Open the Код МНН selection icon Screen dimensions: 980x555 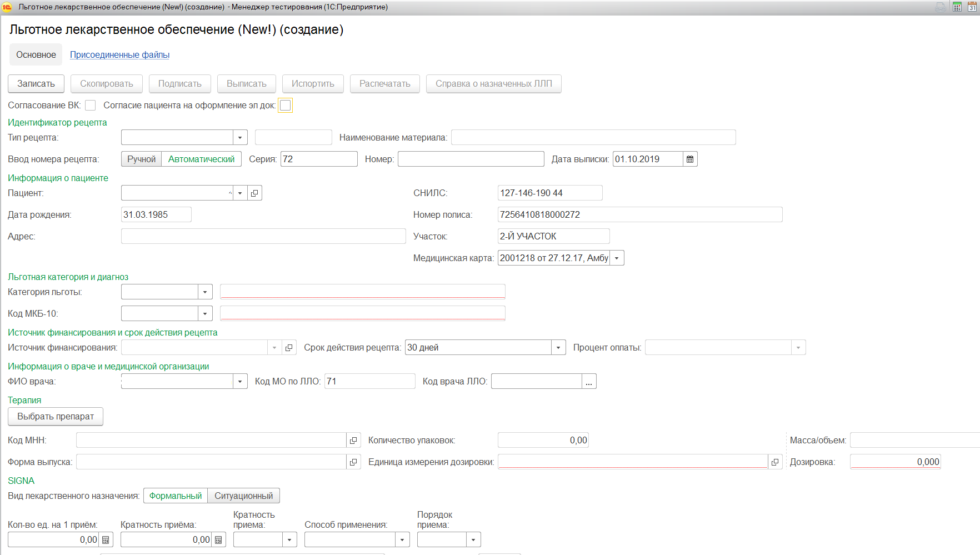(353, 440)
